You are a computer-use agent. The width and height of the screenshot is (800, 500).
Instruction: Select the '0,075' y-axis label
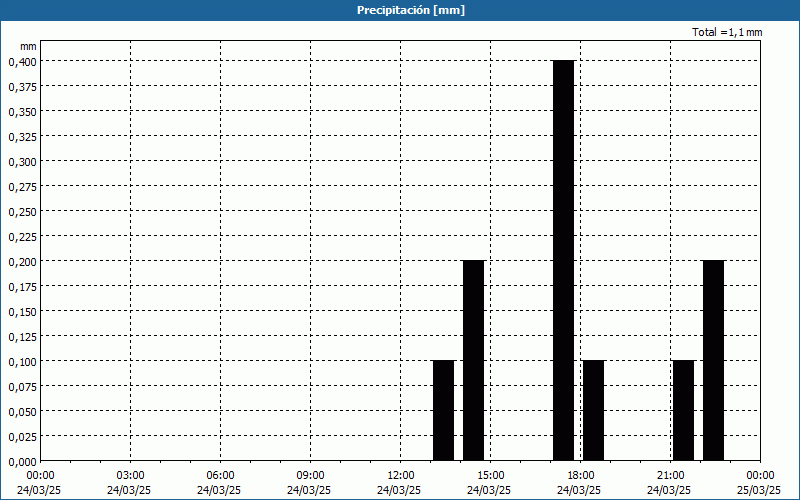[x=22, y=386]
